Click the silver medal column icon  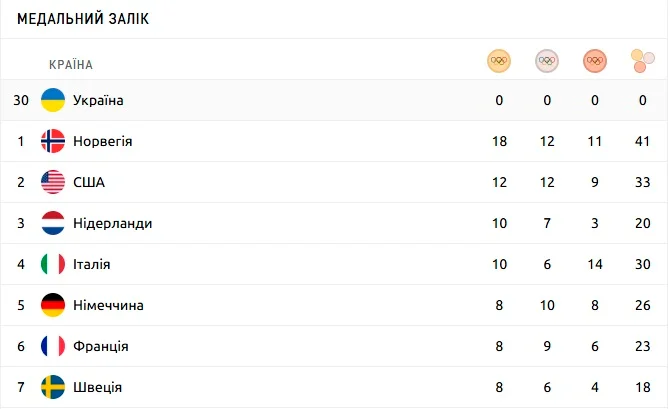[546, 61]
